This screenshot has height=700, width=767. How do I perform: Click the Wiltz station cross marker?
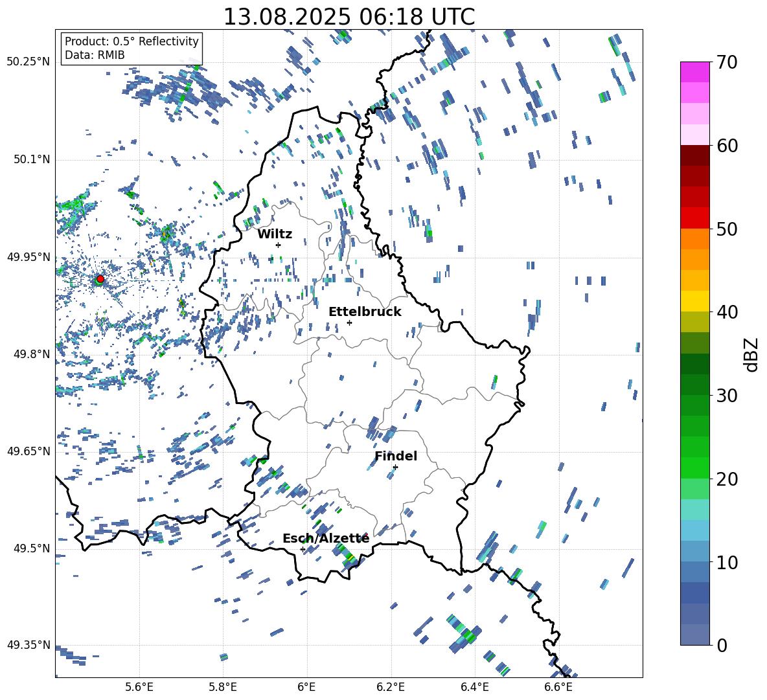[279, 245]
